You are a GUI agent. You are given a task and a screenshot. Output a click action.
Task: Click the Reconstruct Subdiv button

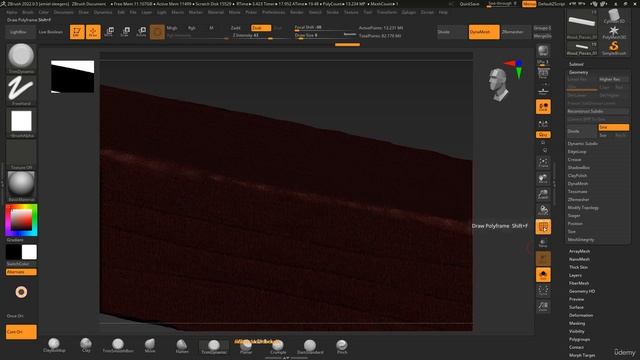(x=598, y=111)
